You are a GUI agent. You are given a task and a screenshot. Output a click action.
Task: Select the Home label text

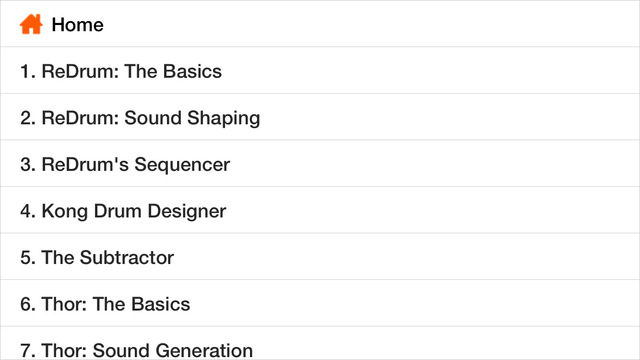(x=78, y=25)
